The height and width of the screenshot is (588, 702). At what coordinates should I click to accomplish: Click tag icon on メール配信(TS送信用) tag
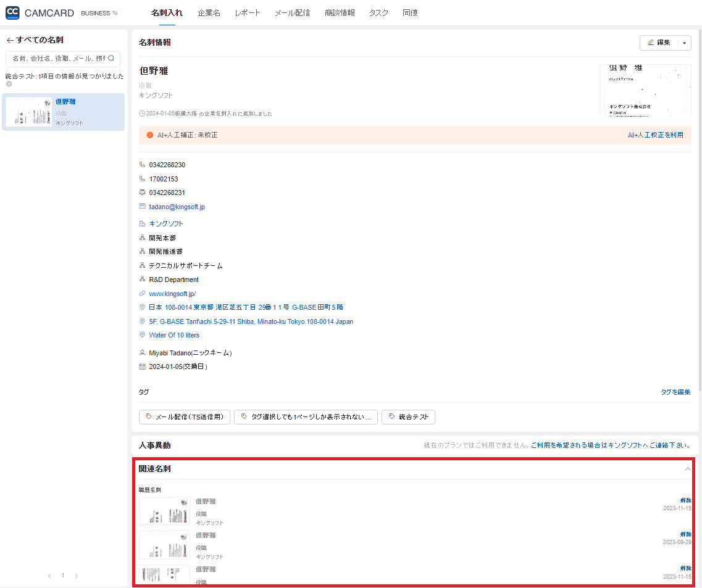149,416
